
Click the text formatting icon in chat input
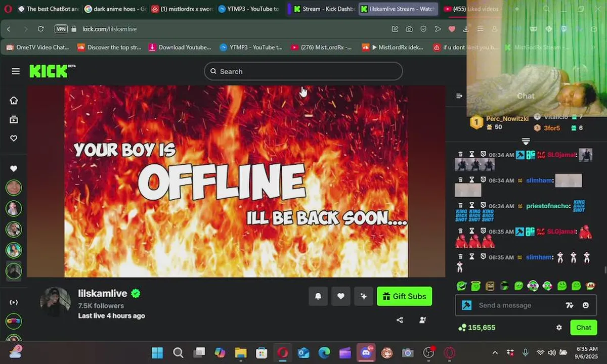[x=570, y=305]
